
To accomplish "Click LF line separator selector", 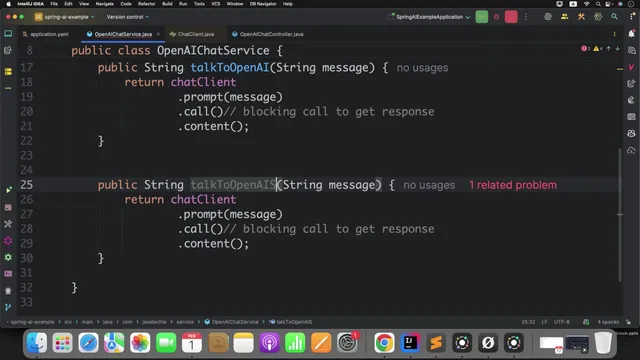I will [x=544, y=322].
